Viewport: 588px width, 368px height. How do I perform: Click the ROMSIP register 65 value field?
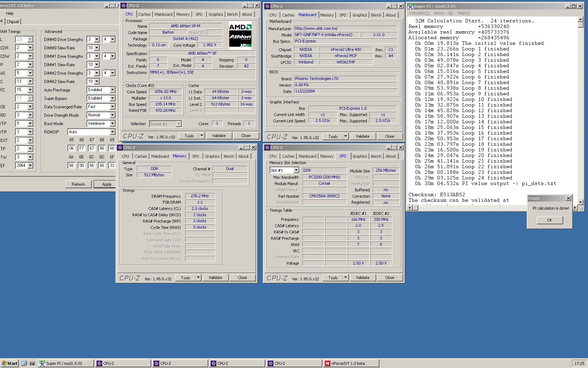[71, 148]
